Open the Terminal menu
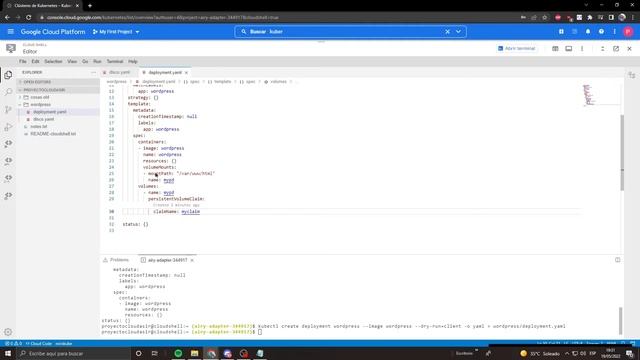Screen dimensions: 640x360 (115, 61)
